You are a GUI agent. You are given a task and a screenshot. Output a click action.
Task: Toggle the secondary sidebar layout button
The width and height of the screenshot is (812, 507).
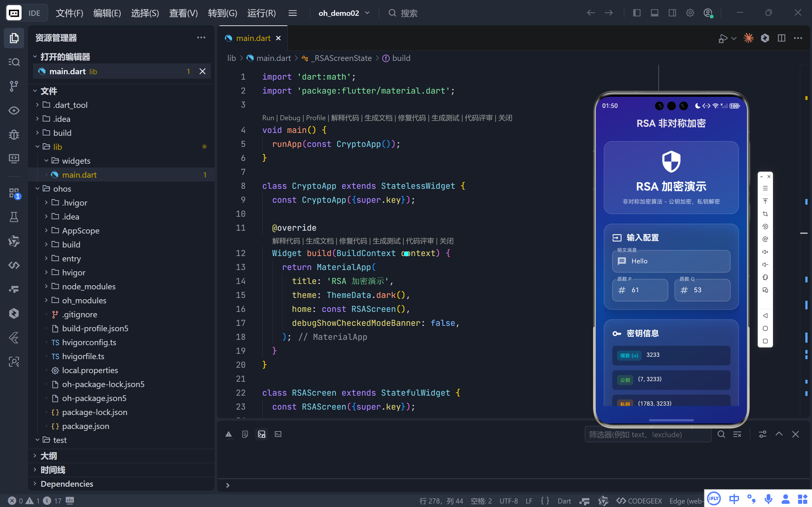click(x=672, y=13)
